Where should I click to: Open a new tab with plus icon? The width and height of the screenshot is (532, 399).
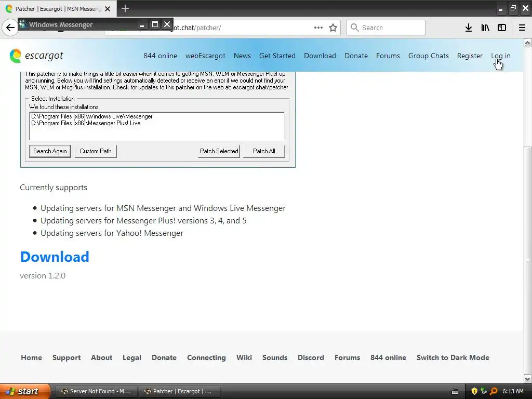click(x=125, y=8)
